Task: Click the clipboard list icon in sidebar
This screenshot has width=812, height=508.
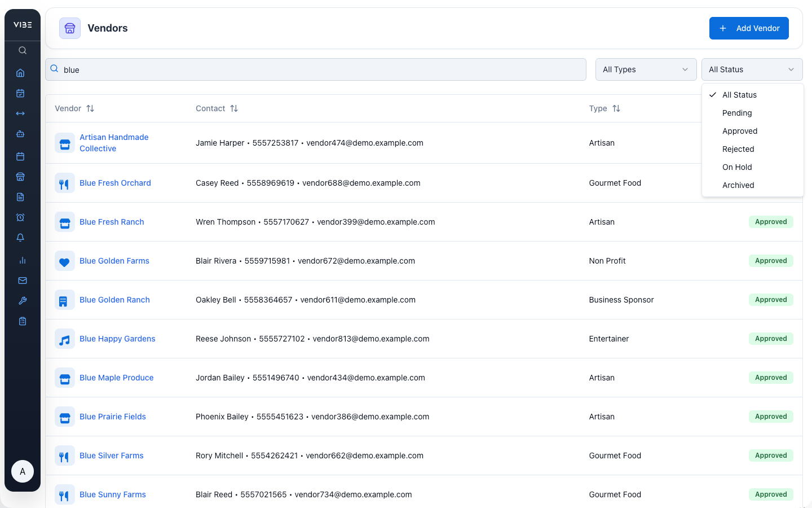Action: [x=23, y=321]
